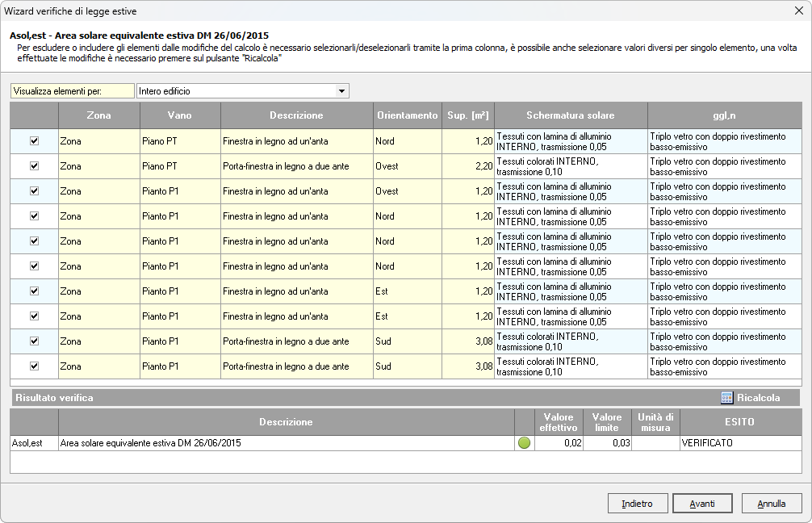Image resolution: width=812 pixels, height=523 pixels.
Task: Click the Valore limite 0,03 cell
Action: [x=607, y=443]
